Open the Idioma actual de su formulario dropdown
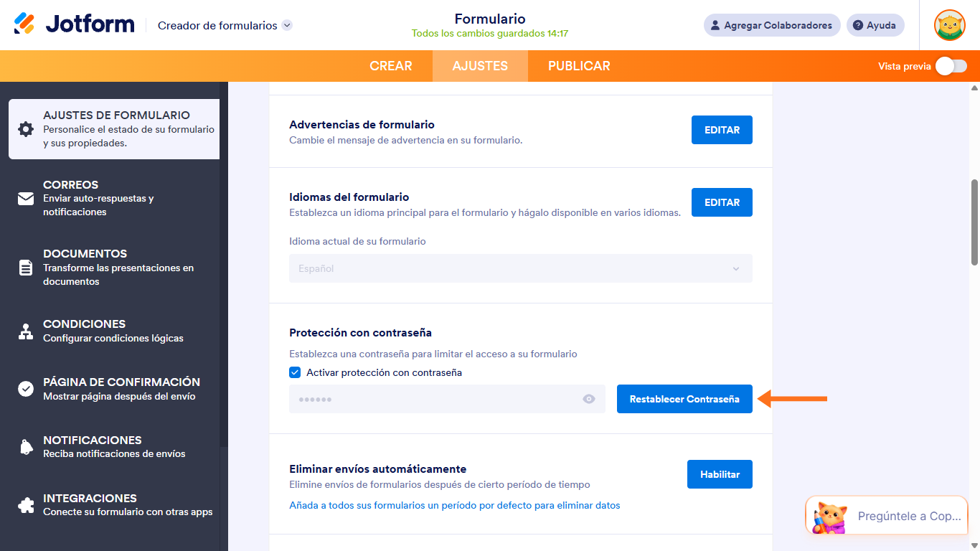 735,268
